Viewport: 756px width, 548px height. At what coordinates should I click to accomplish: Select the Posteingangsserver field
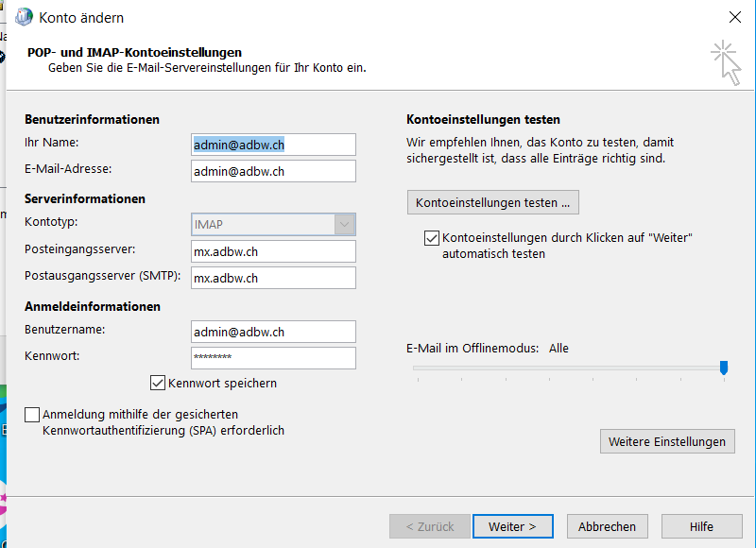273,251
